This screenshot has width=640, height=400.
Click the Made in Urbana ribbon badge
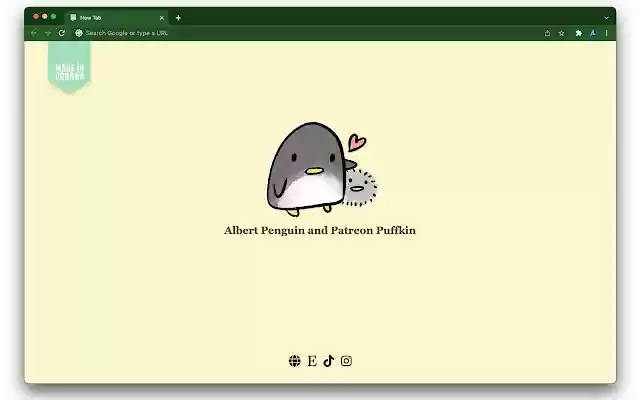(69, 67)
